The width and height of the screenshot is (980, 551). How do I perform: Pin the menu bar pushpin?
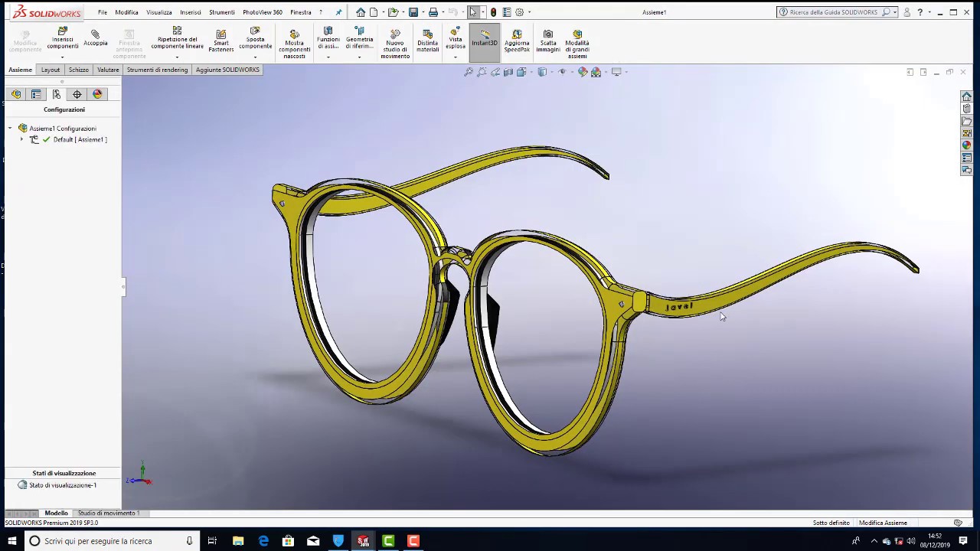pyautogui.click(x=338, y=12)
